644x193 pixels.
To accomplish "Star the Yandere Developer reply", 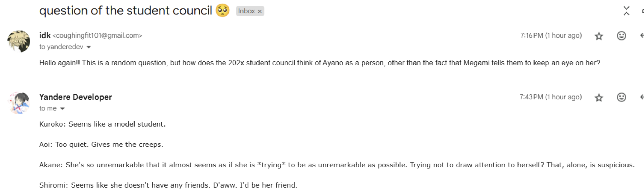I will tap(599, 98).
